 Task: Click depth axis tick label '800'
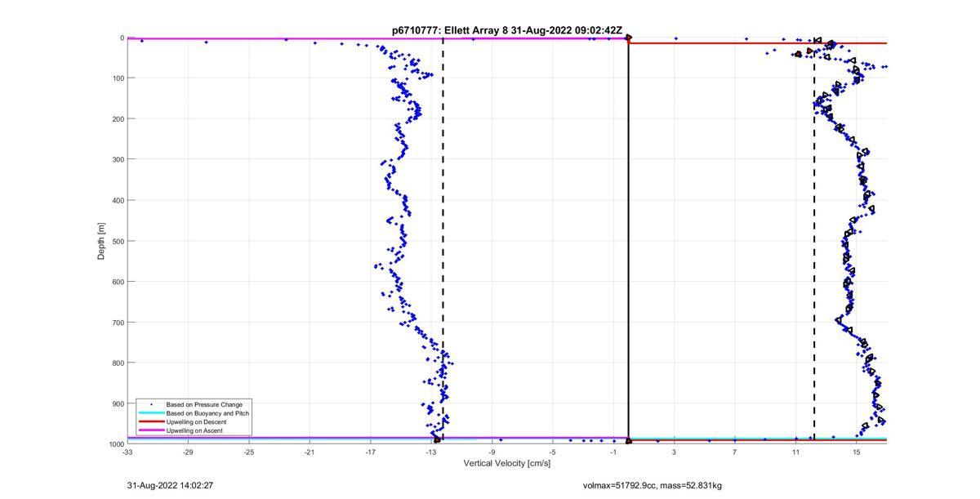pyautogui.click(x=118, y=363)
